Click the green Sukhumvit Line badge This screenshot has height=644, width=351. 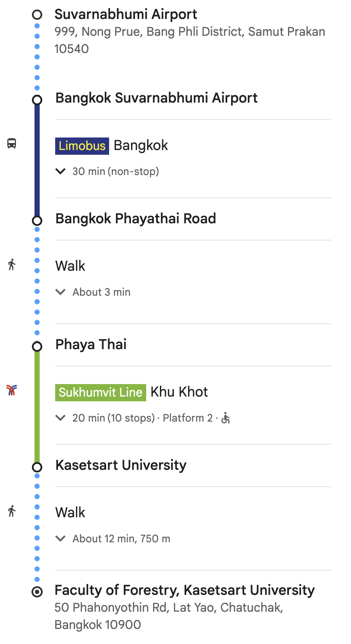coord(100,392)
